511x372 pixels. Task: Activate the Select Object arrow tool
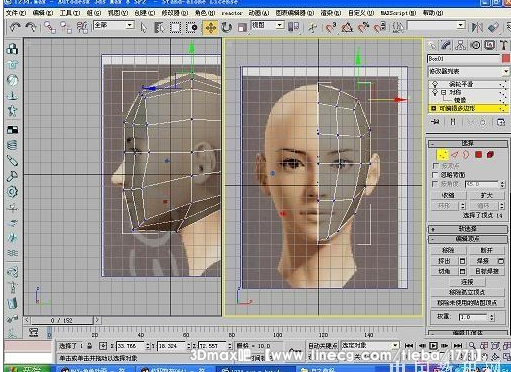point(144,27)
